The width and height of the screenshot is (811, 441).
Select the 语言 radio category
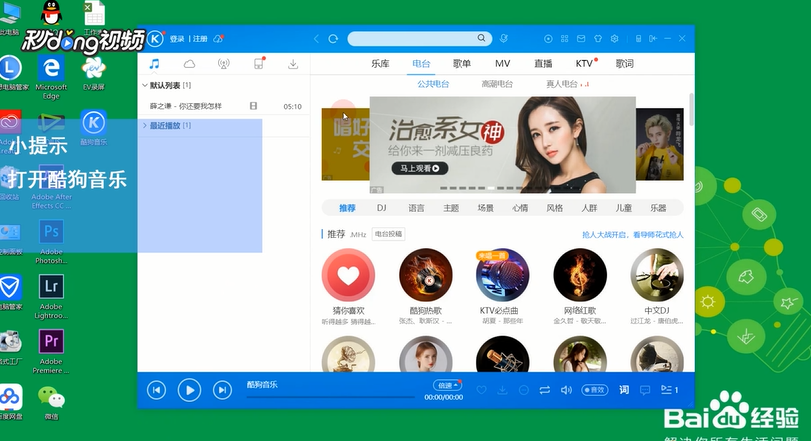[x=416, y=208]
